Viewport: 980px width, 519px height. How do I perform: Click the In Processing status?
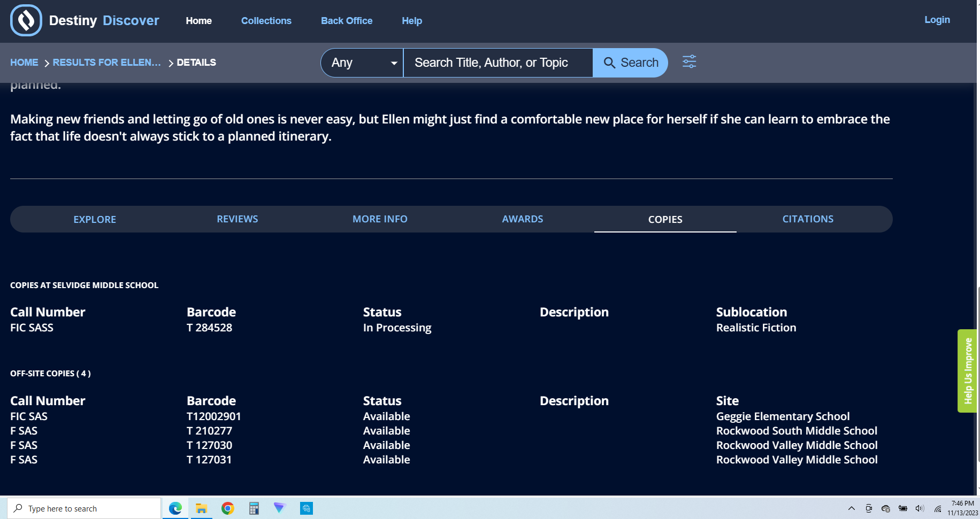397,328
